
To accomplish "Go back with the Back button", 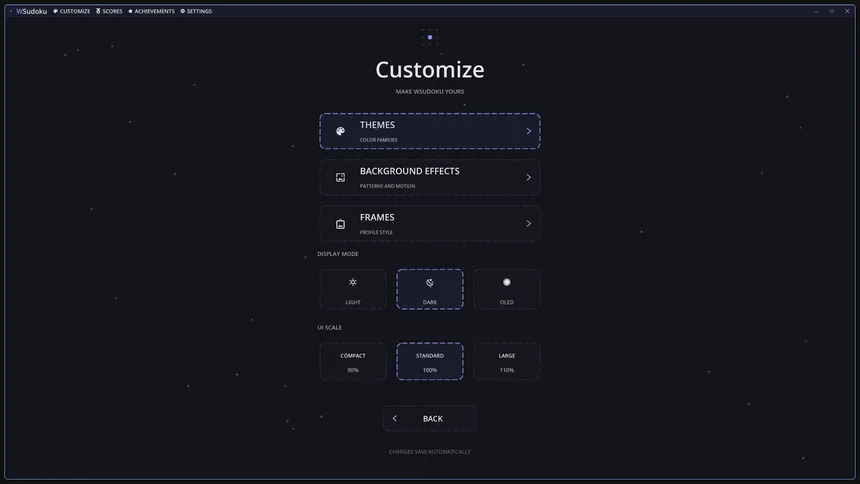I will coord(429,418).
